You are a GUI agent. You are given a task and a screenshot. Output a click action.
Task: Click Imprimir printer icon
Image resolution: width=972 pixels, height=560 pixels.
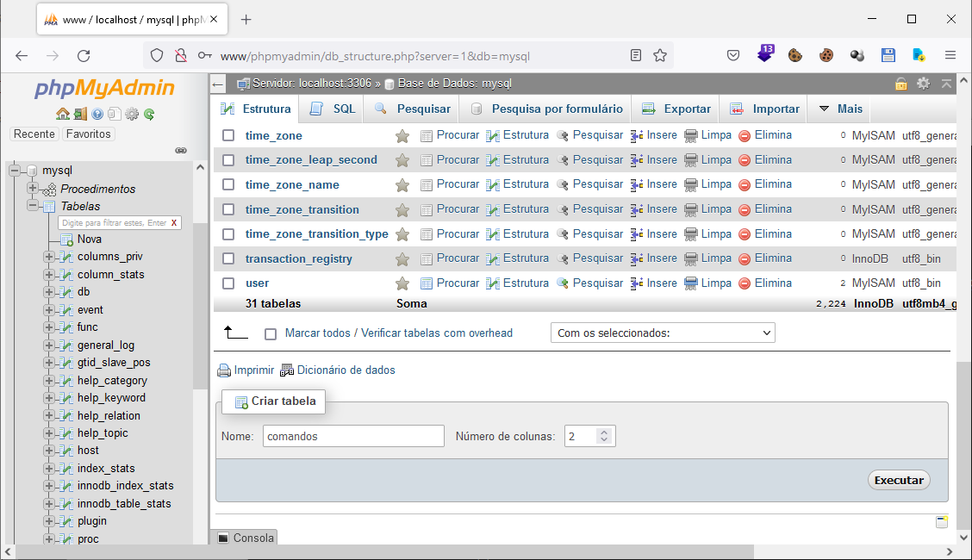[x=224, y=370]
